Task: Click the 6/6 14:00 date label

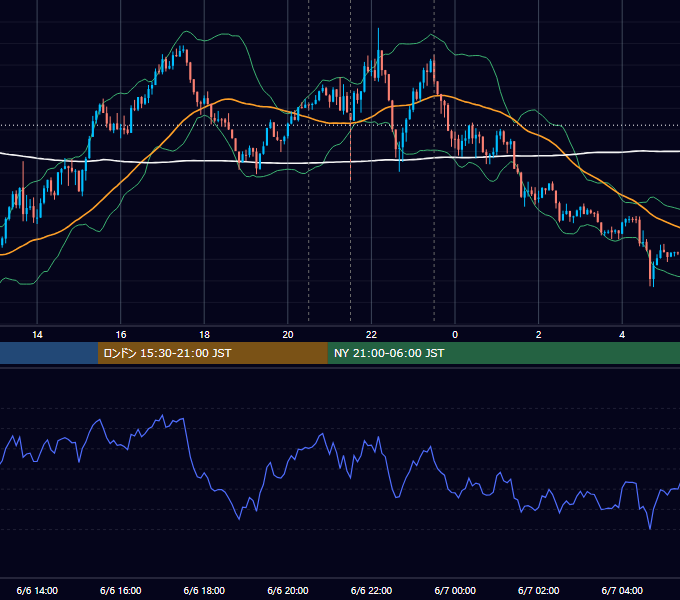Action: [x=37, y=590]
